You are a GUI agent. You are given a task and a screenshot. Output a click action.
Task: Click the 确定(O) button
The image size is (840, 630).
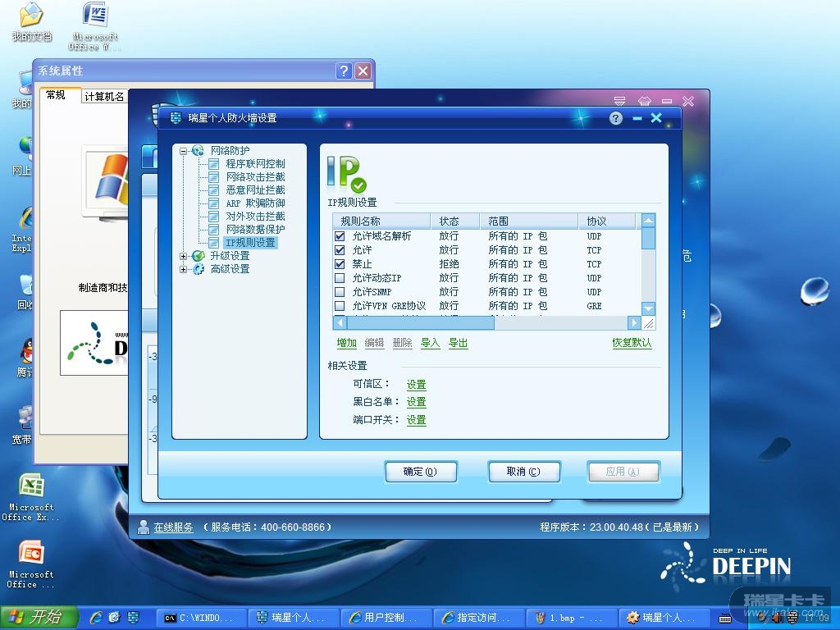[x=421, y=472]
